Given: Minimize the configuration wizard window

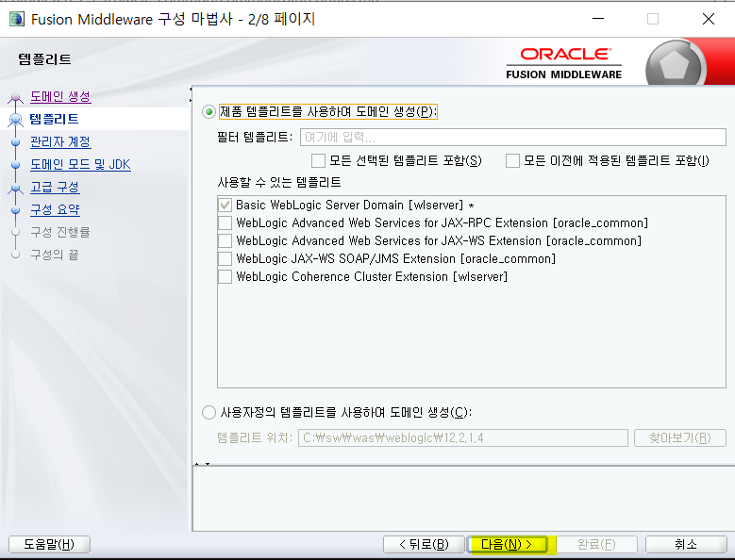Looking at the screenshot, I should (x=598, y=19).
